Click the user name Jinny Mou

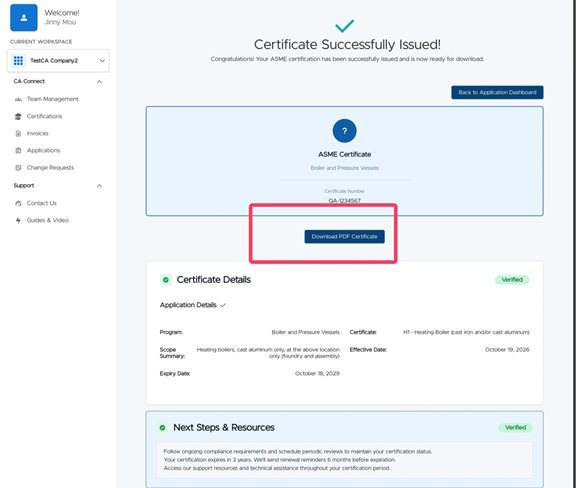pyautogui.click(x=60, y=22)
